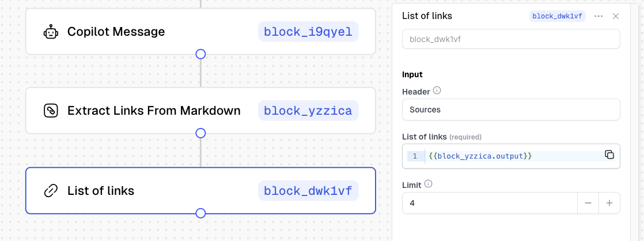Click the Limit number input field

(490, 203)
